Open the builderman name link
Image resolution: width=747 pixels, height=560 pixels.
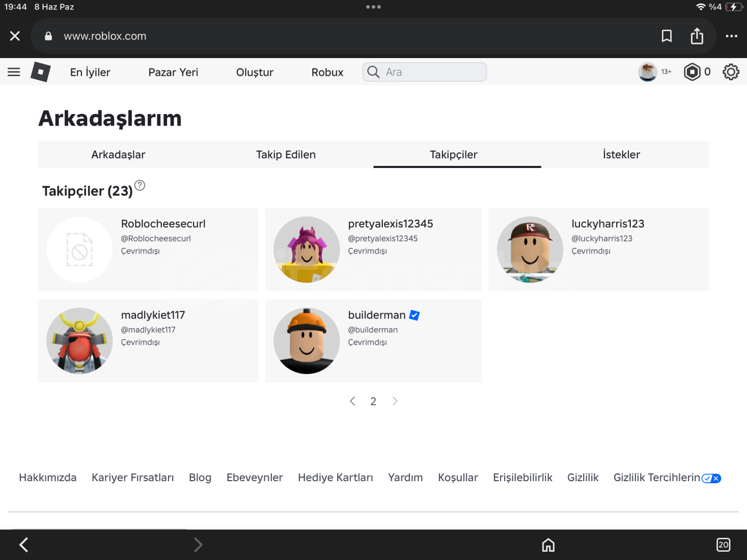point(377,315)
